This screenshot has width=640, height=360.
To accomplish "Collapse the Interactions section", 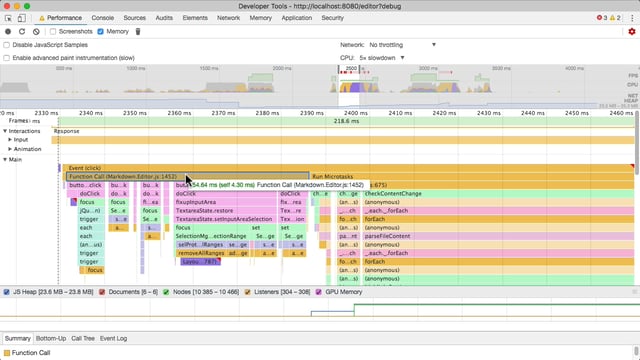I will pyautogui.click(x=5, y=131).
